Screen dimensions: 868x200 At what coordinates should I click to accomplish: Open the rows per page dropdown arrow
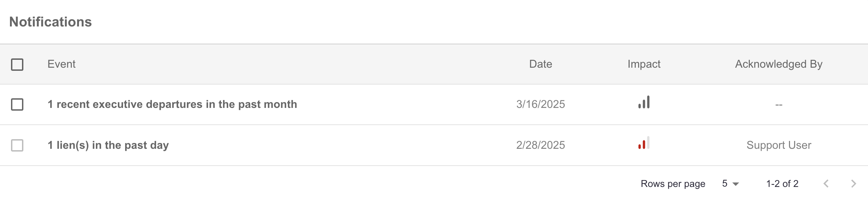click(736, 184)
